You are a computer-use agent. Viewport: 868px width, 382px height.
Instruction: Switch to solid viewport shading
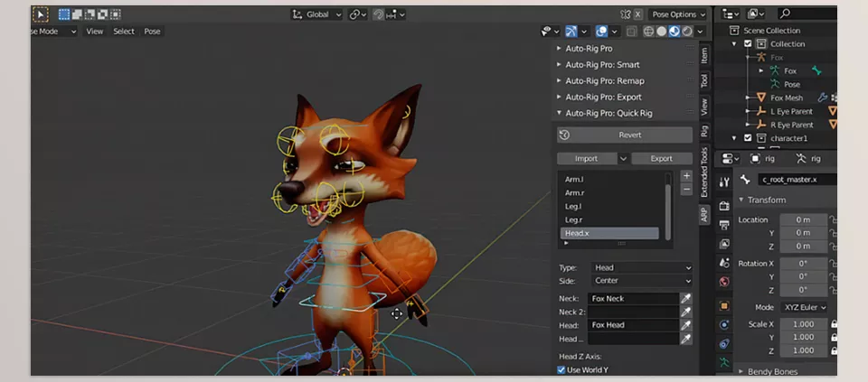[662, 32]
